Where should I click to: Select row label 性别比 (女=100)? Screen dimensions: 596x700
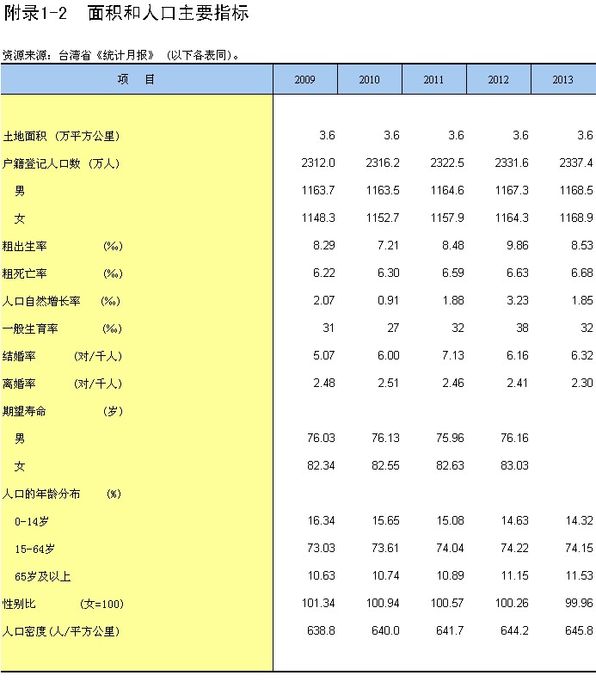[63, 604]
